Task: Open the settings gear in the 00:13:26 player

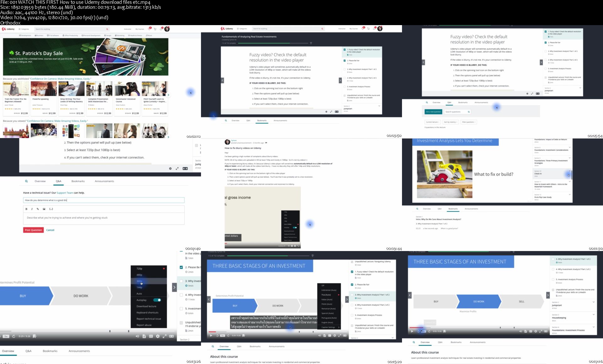Action: 158,336
